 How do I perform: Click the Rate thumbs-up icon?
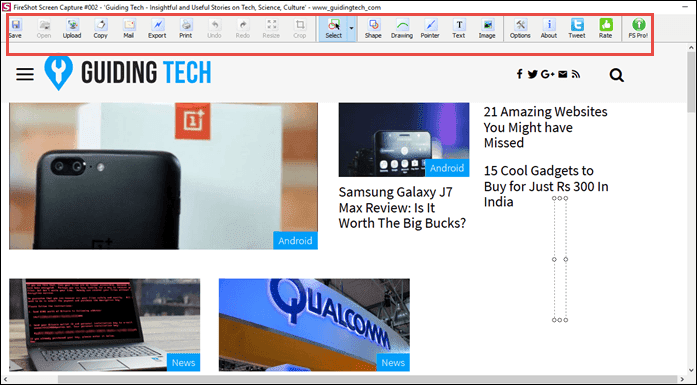tap(605, 28)
